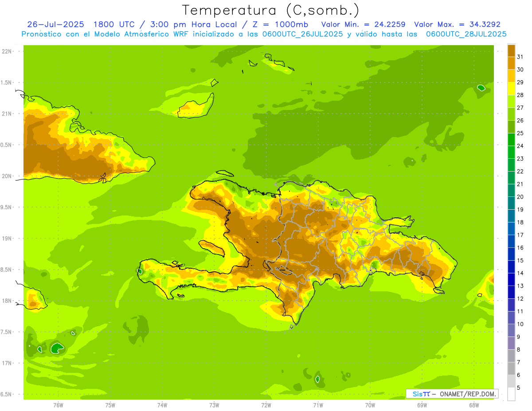Viewport: 532px width, 411px height.
Task: Click legend value "7"
Action: tap(518, 362)
